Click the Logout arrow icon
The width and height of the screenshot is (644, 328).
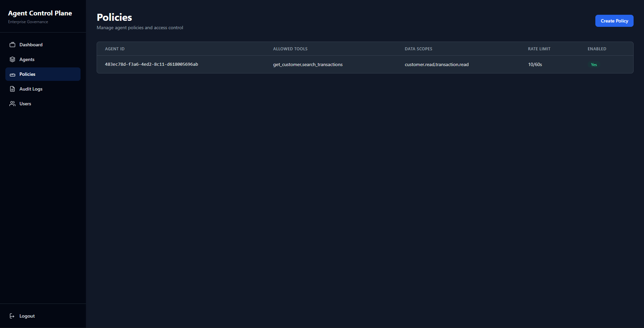(12, 316)
